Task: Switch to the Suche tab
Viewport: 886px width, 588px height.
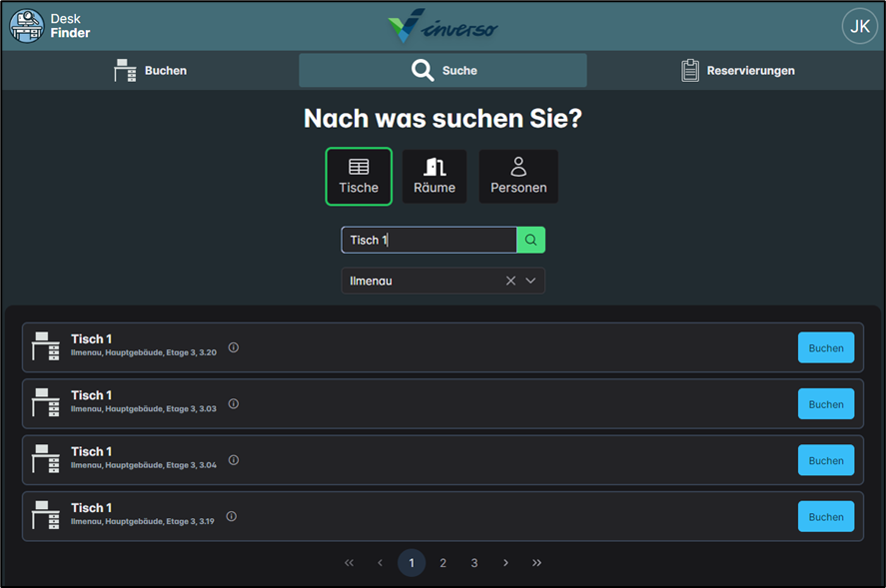Action: click(x=443, y=71)
